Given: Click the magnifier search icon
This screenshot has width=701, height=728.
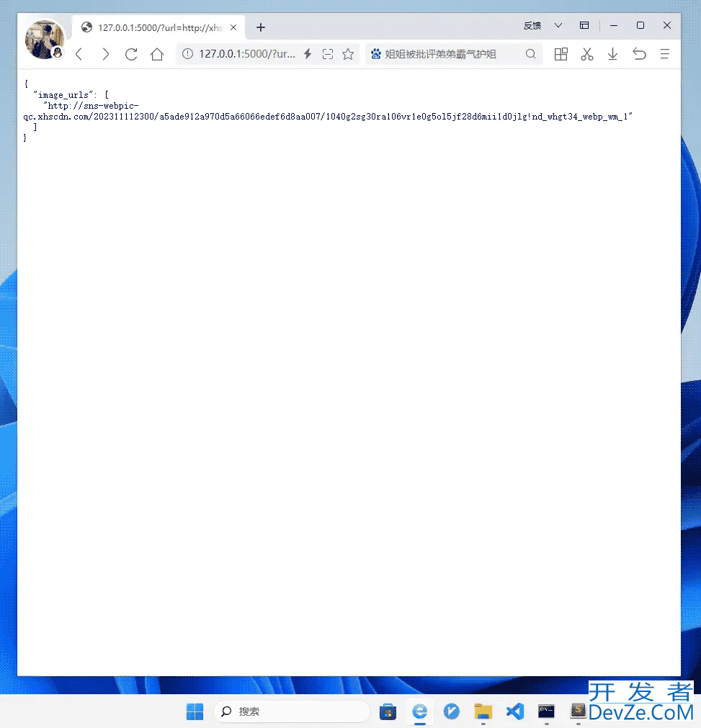Looking at the screenshot, I should point(530,54).
